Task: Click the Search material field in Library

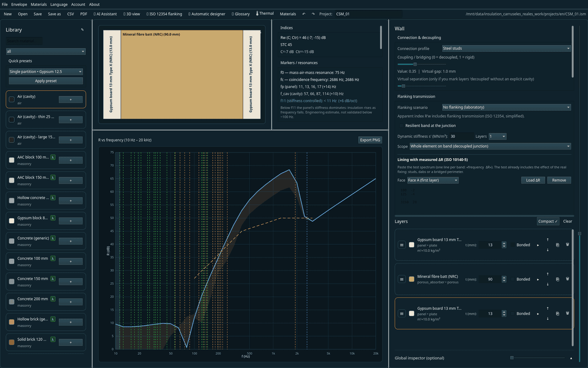Action: 24,41
